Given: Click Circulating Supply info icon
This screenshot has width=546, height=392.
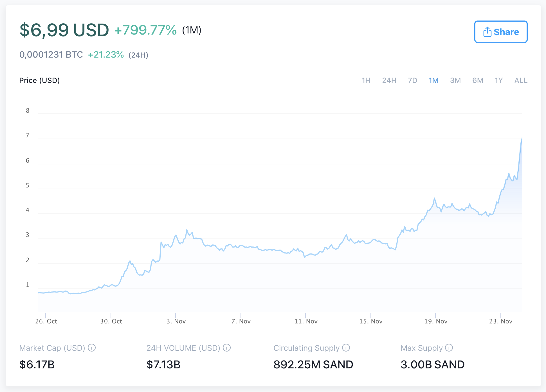Looking at the screenshot, I should pyautogui.click(x=346, y=348).
